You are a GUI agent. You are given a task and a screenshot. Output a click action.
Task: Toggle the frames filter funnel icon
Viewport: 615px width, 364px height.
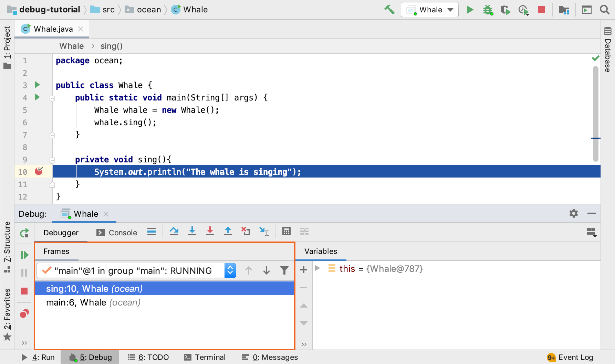pos(284,271)
